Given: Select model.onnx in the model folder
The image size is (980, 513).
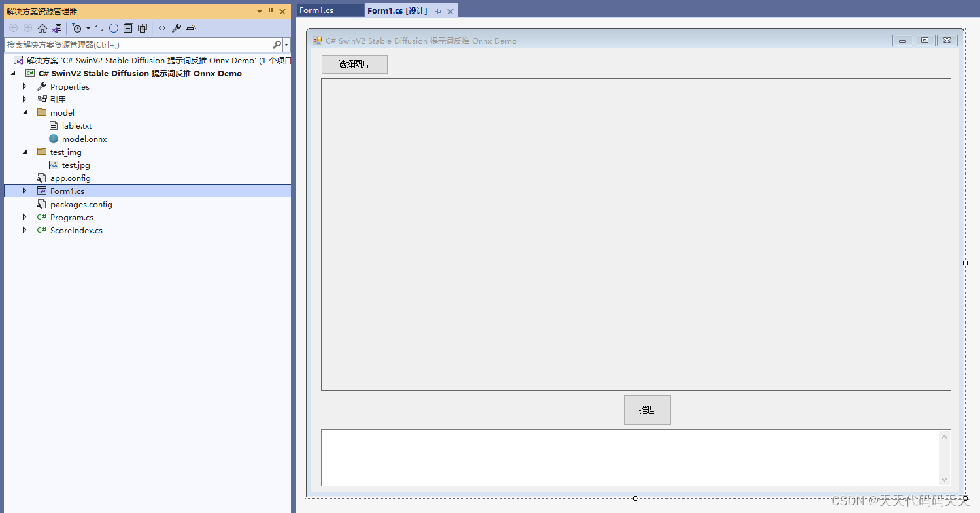Looking at the screenshot, I should [84, 139].
